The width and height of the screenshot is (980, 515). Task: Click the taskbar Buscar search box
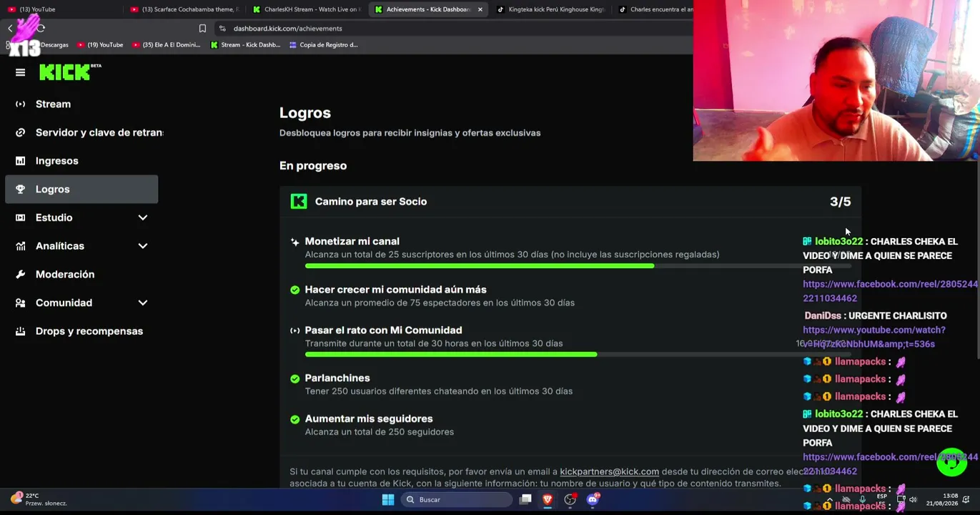[456, 500]
